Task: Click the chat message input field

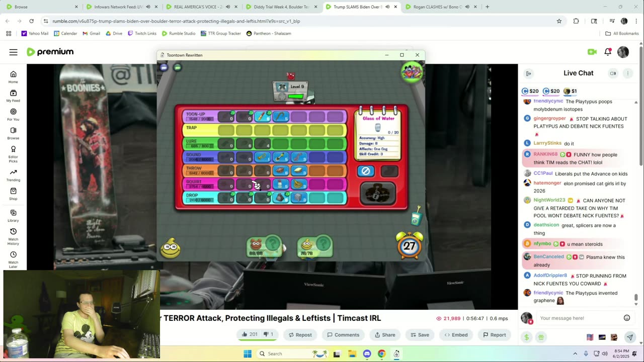Action: pyautogui.click(x=579, y=318)
